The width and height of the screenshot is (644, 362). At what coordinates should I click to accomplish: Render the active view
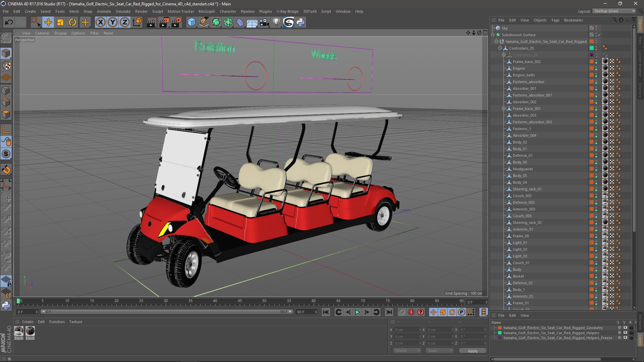tap(152, 22)
